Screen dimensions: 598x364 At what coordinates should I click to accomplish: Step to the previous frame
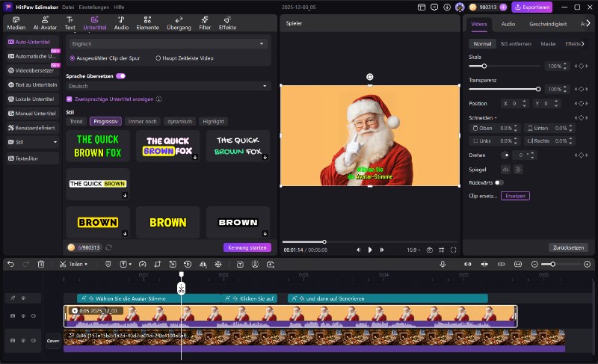click(x=359, y=250)
